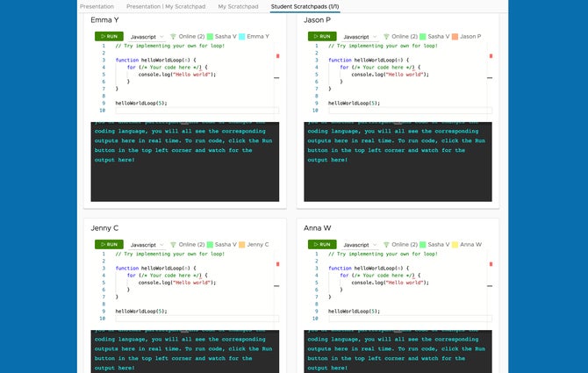Screen dimensions: 588x373
Task: Open Javascript language dropdown in Emma Y's scratchpad
Action: (147, 37)
